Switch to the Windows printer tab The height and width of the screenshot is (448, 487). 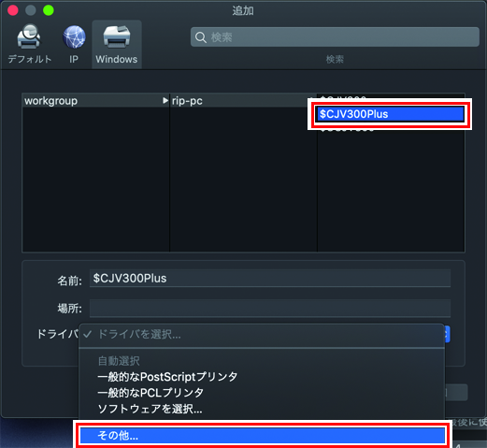tap(117, 44)
